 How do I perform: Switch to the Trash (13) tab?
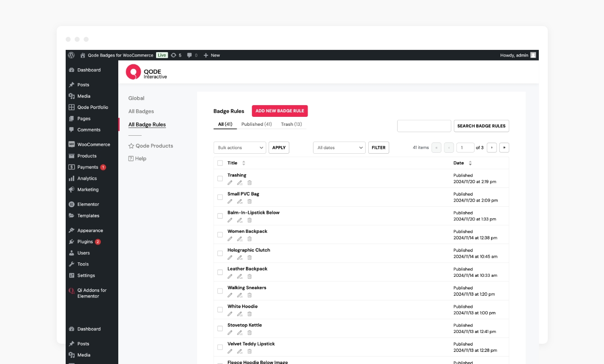(291, 124)
